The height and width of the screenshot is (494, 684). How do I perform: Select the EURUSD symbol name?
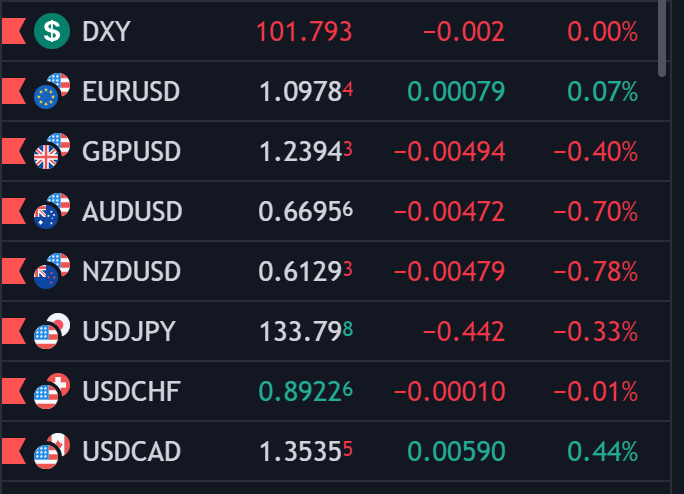coord(131,92)
